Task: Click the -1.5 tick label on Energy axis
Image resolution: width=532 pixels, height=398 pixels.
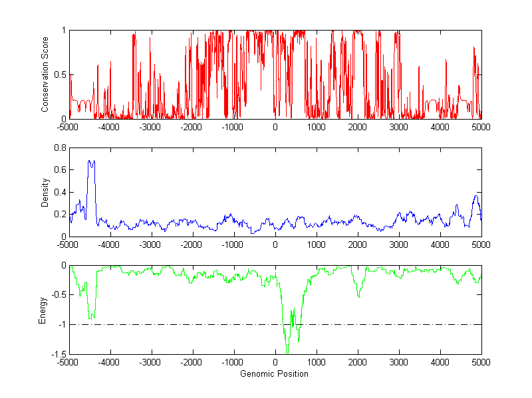Action: tap(58, 354)
